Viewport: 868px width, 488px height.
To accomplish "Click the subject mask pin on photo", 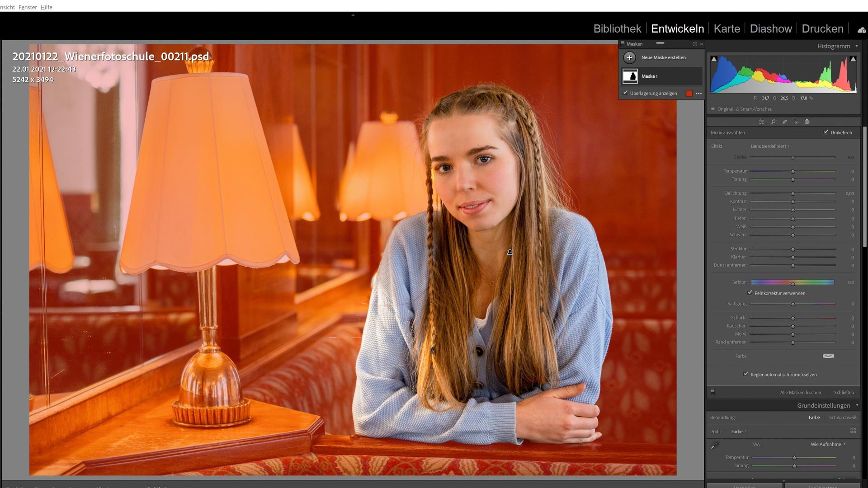I will click(510, 252).
